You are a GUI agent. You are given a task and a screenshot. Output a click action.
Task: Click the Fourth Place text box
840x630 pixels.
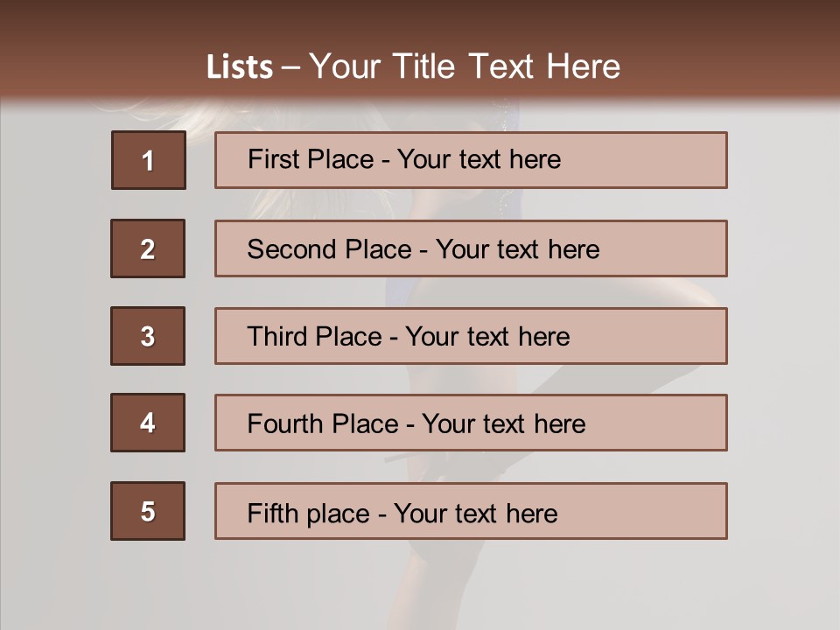[x=471, y=423]
